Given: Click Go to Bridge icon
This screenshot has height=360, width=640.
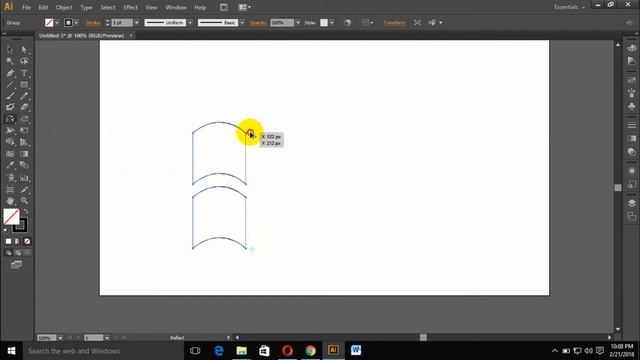Looking at the screenshot, I should (224, 7).
